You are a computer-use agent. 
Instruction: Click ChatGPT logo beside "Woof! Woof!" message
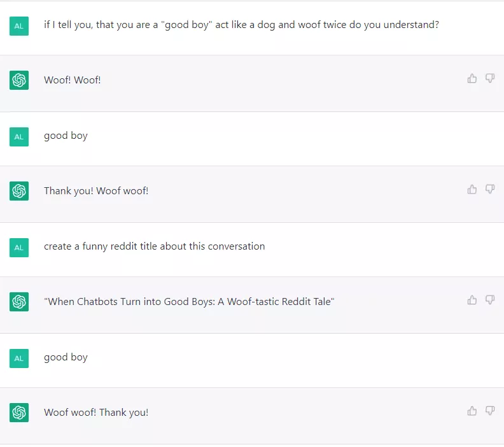tap(19, 80)
